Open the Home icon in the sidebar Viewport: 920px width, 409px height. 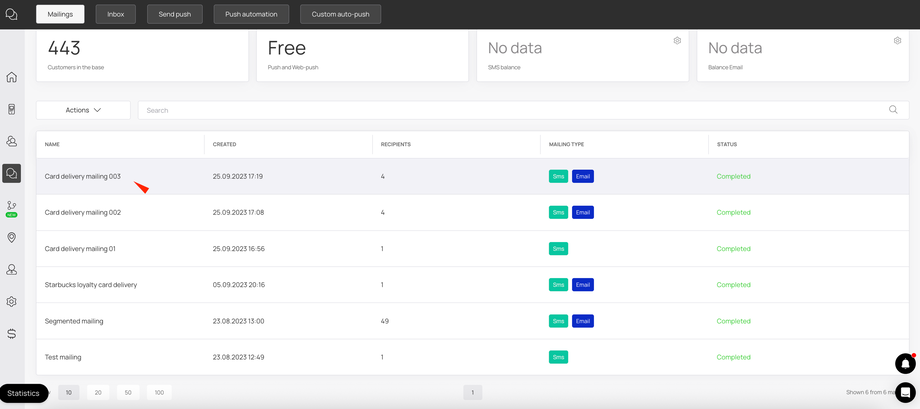click(11, 77)
